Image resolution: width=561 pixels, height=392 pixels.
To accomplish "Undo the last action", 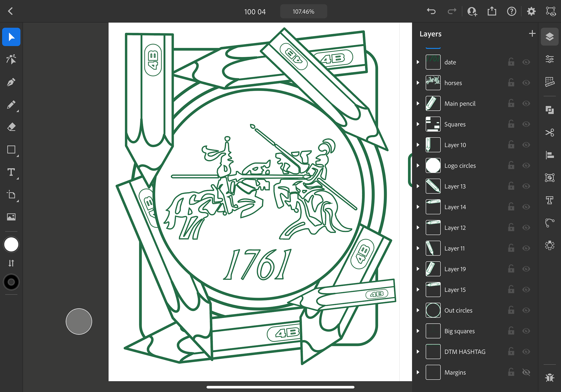I will [x=431, y=11].
